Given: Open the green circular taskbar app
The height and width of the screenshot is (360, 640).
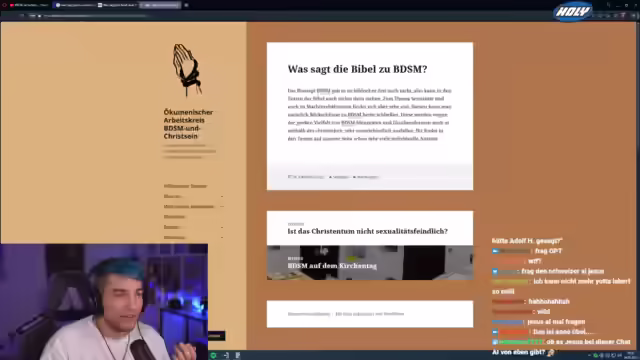Looking at the screenshot, I should (213, 356).
